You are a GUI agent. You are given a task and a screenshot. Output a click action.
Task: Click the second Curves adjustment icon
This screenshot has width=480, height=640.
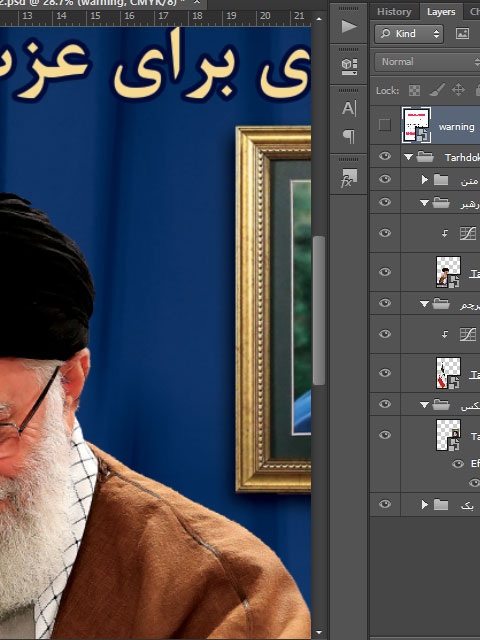468,334
